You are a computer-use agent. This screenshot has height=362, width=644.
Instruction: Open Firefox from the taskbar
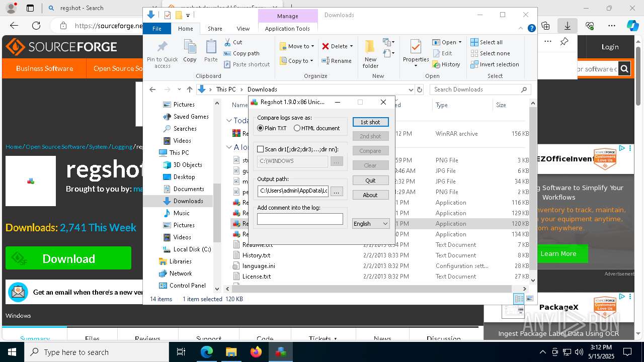tap(256, 352)
